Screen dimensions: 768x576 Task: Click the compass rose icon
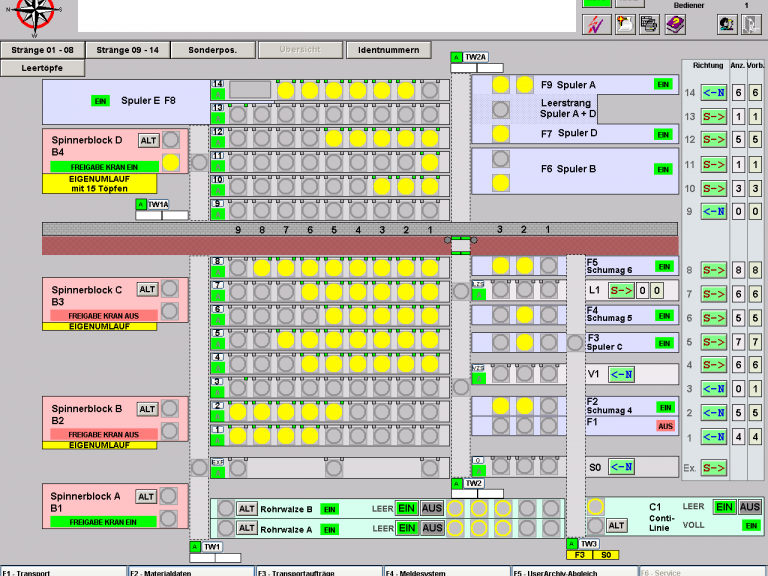34,15
